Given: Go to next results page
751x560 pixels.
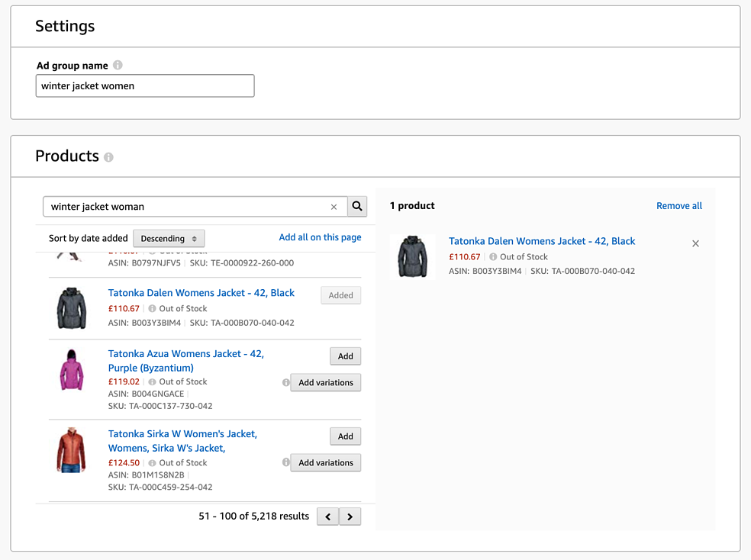Looking at the screenshot, I should pos(350,517).
